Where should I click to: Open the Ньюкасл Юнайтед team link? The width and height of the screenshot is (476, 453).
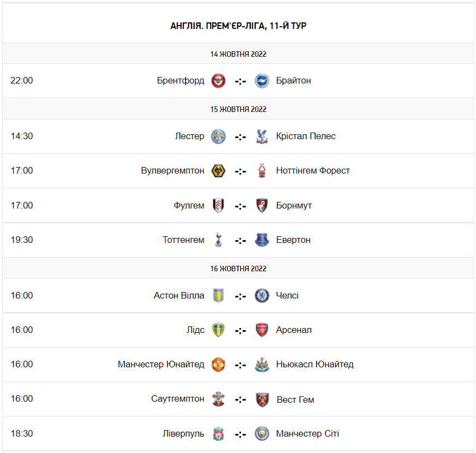[x=315, y=365]
